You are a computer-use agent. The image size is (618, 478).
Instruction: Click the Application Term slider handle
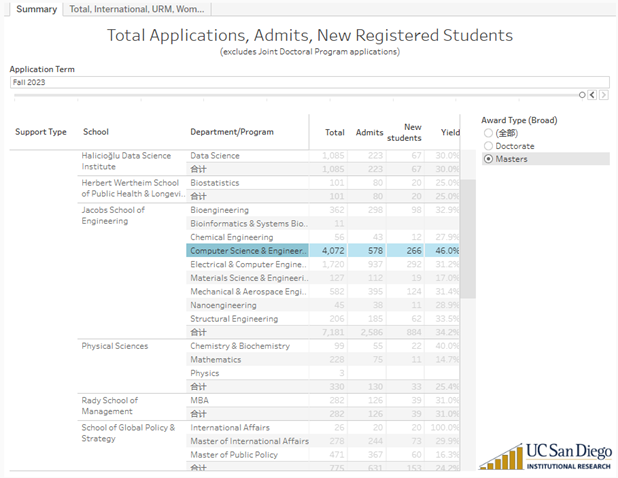pyautogui.click(x=582, y=95)
